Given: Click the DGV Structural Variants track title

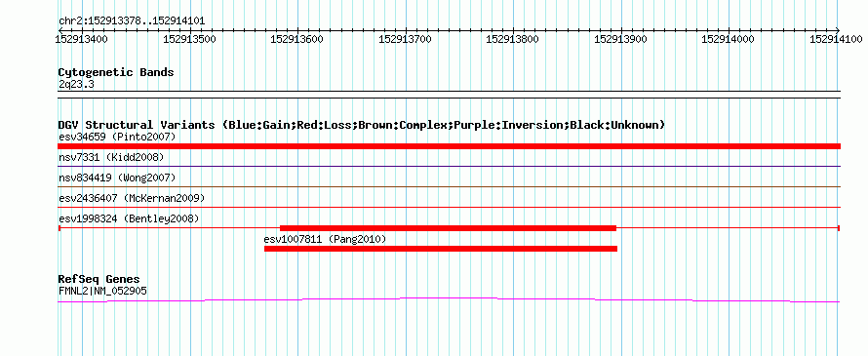Looking at the screenshot, I should [362, 125].
